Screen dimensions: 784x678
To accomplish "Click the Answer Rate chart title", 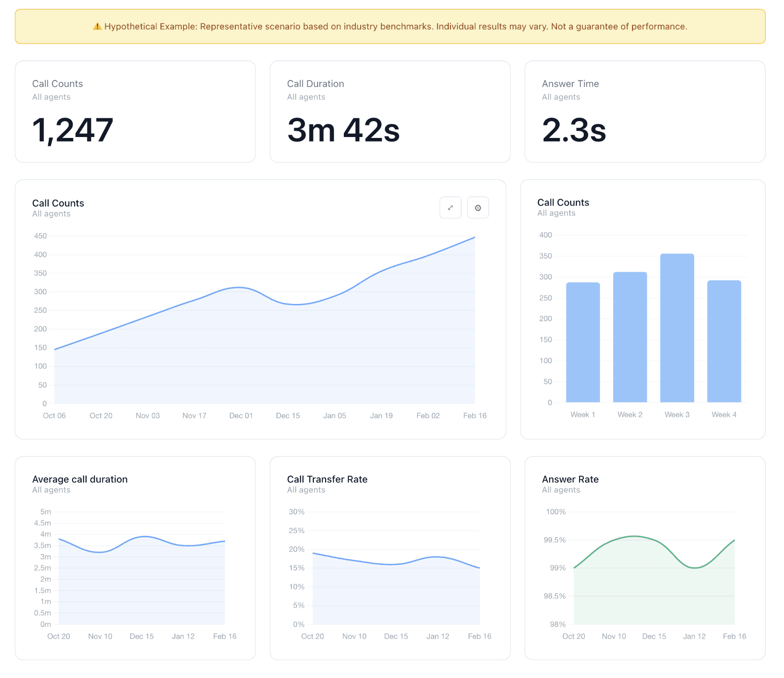I will tap(570, 479).
